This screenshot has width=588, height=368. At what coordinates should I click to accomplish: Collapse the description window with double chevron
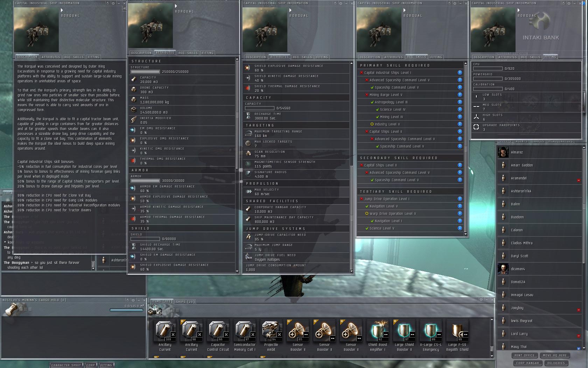124,8
